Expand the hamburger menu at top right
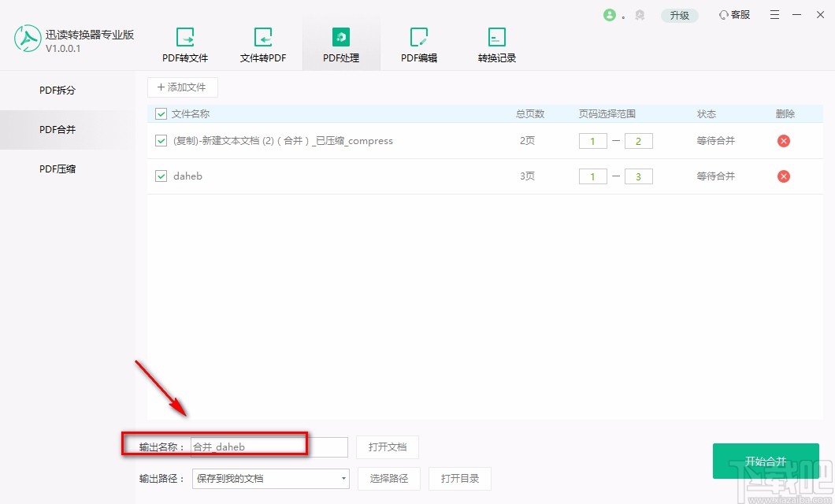Image resolution: width=835 pixels, height=504 pixels. 774,14
